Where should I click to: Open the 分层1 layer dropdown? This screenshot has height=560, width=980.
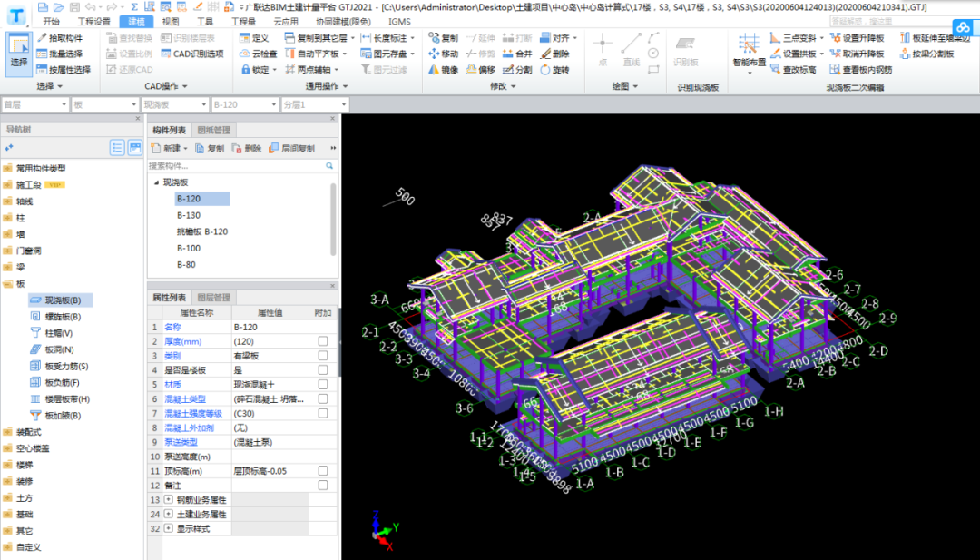click(314, 104)
